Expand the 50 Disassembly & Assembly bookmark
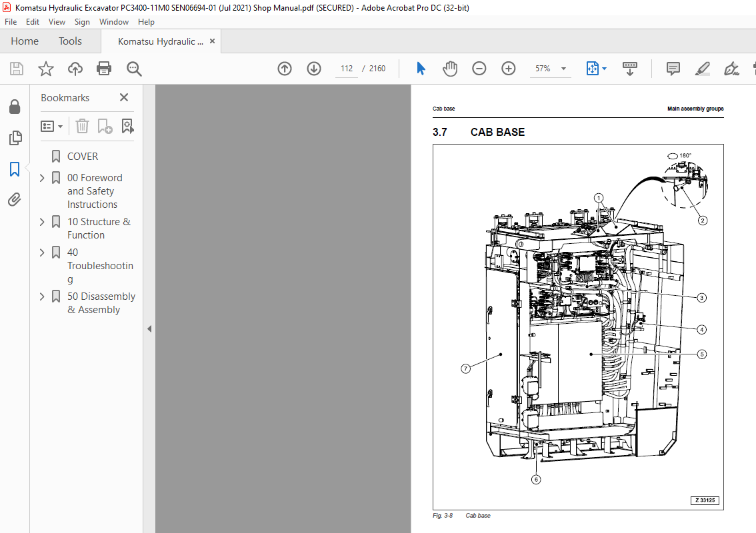This screenshot has height=533, width=756. (x=42, y=296)
